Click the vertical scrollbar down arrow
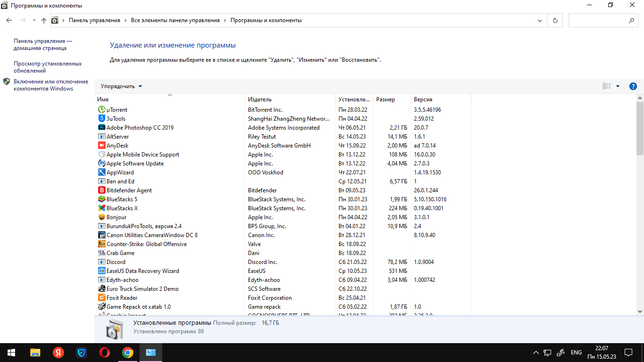Image resolution: width=644 pixels, height=362 pixels. click(640, 311)
